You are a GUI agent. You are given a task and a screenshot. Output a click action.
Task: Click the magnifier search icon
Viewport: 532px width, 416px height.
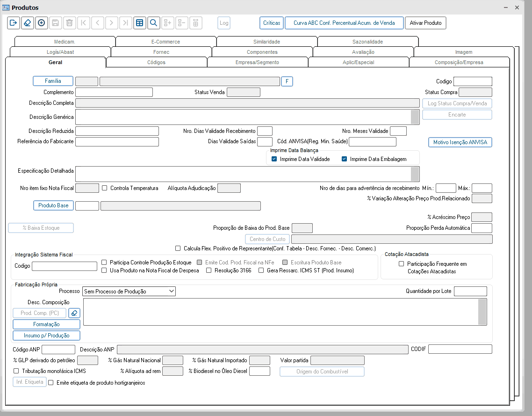point(153,23)
